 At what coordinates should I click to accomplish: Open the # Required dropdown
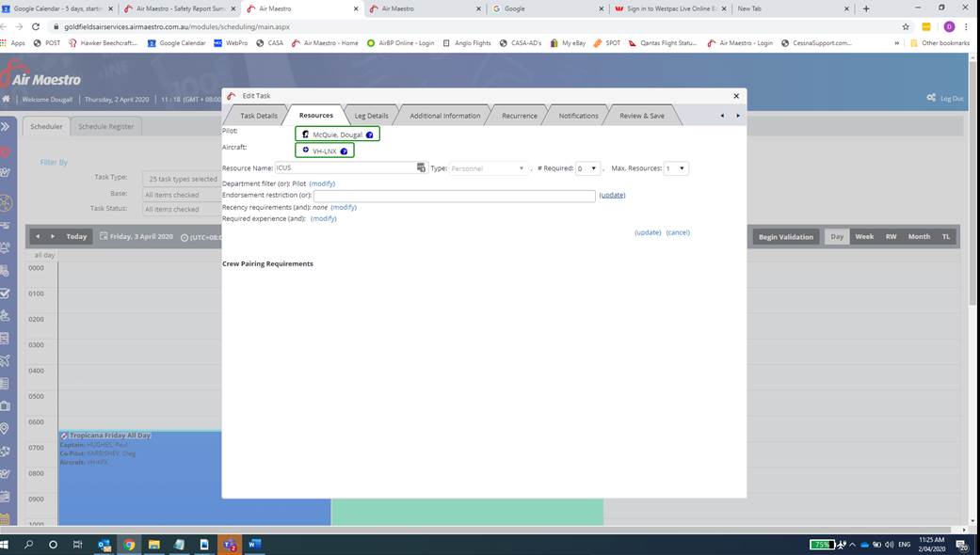[x=587, y=168]
